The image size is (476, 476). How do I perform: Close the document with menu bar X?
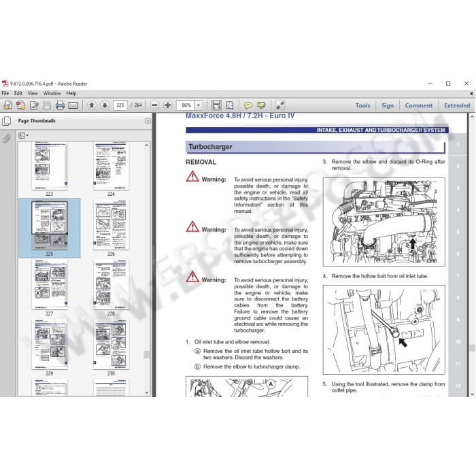tap(471, 94)
